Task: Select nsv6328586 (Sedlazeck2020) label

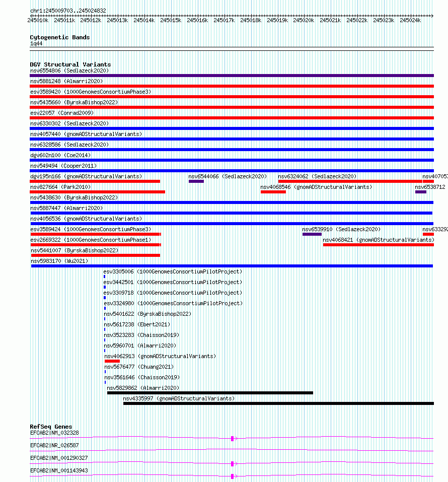Action: point(69,145)
